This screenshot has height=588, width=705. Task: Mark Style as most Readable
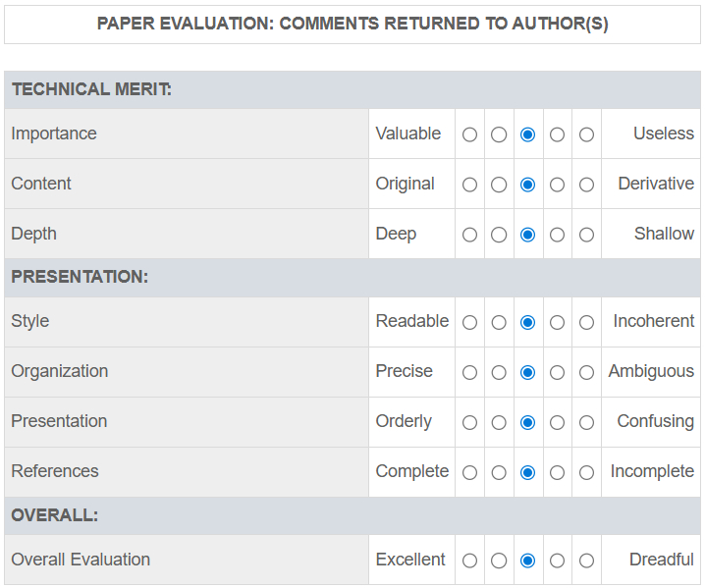pos(469,322)
